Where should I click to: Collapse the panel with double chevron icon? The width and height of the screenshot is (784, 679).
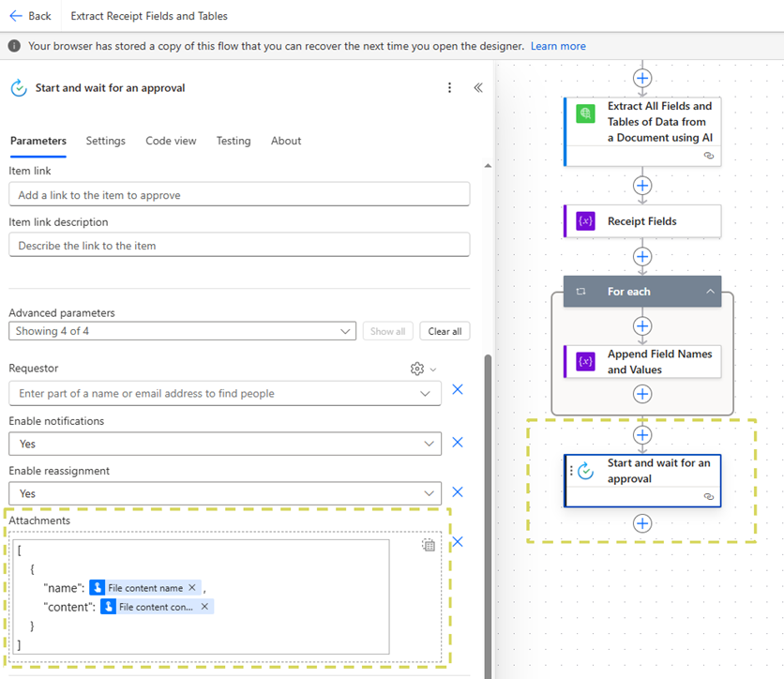477,88
